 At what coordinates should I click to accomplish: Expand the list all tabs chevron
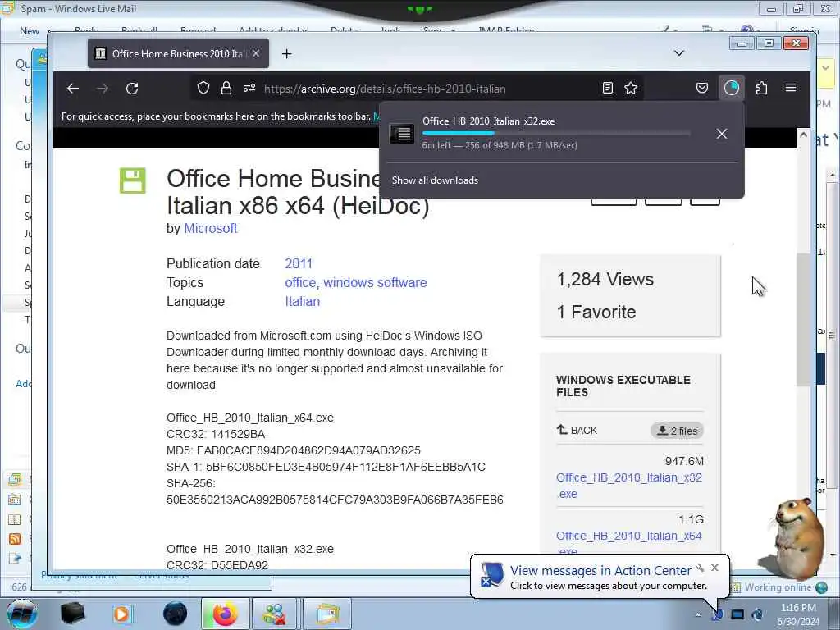coord(678,53)
